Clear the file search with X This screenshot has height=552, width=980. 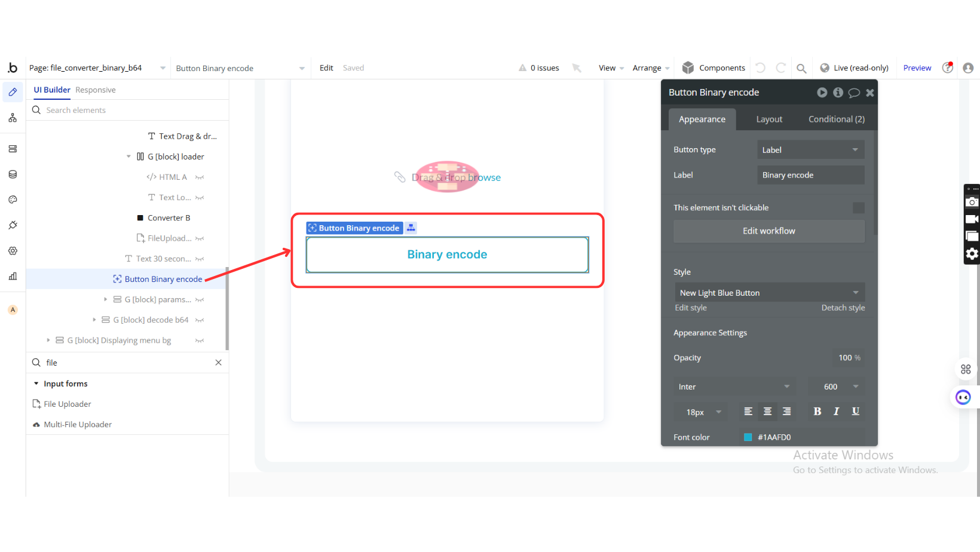click(x=219, y=363)
